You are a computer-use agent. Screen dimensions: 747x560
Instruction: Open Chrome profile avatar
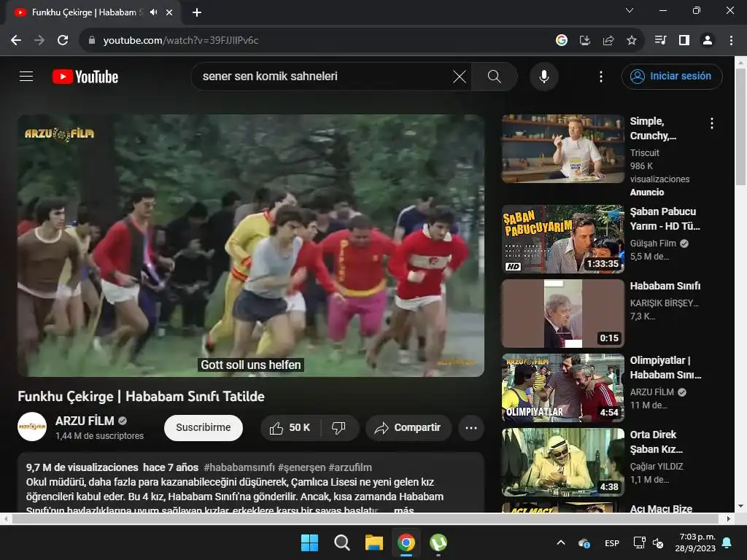[708, 40]
